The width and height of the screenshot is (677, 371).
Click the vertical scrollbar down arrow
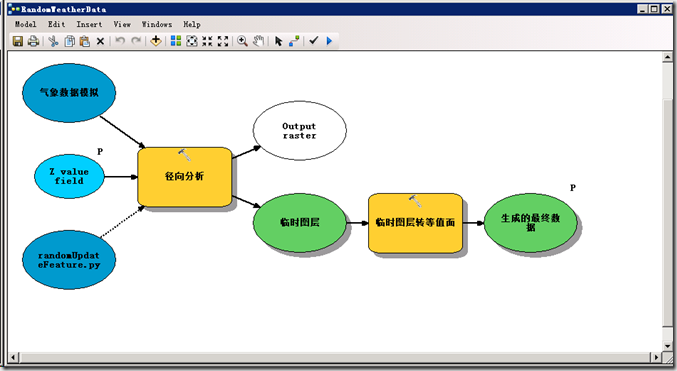[x=668, y=346]
